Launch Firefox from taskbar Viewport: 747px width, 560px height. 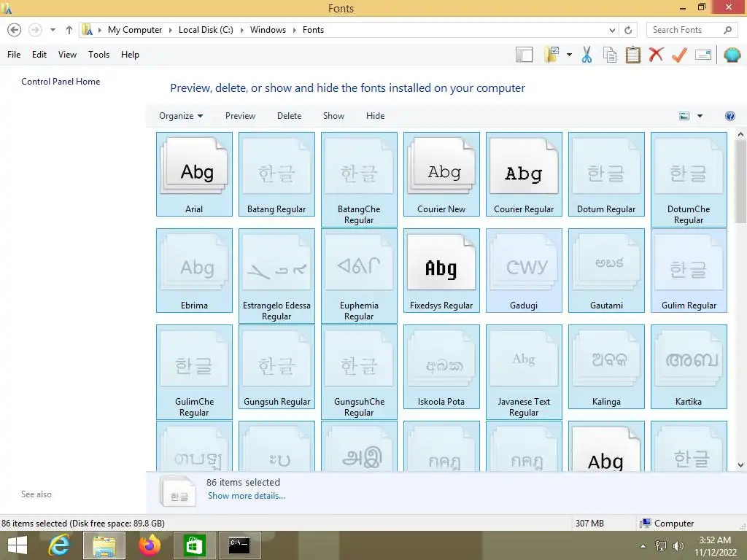pos(150,545)
